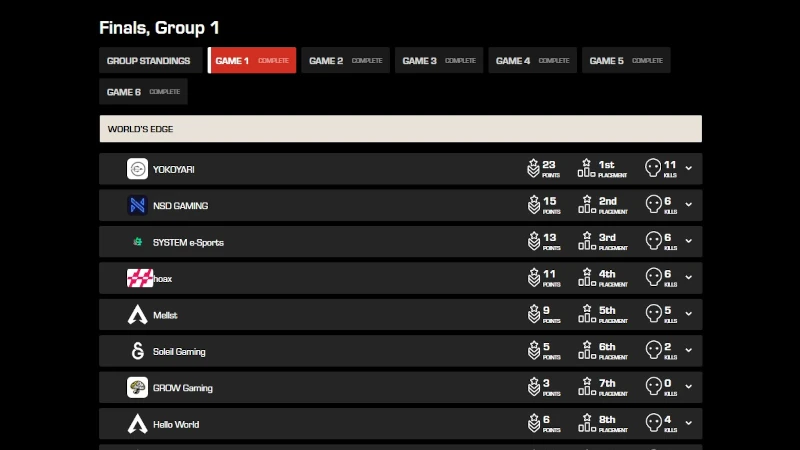Click the hoax team name
The height and width of the screenshot is (450, 800).
tap(163, 279)
